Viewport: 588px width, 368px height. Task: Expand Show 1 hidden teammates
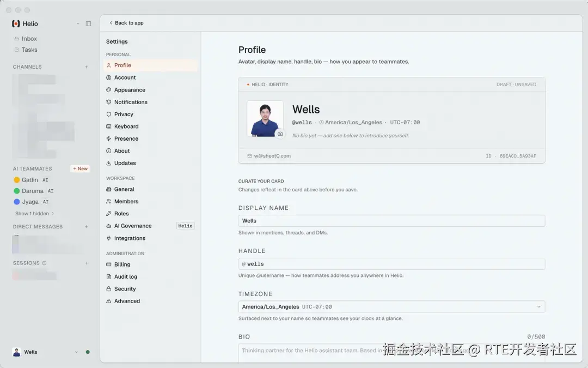[x=34, y=213]
